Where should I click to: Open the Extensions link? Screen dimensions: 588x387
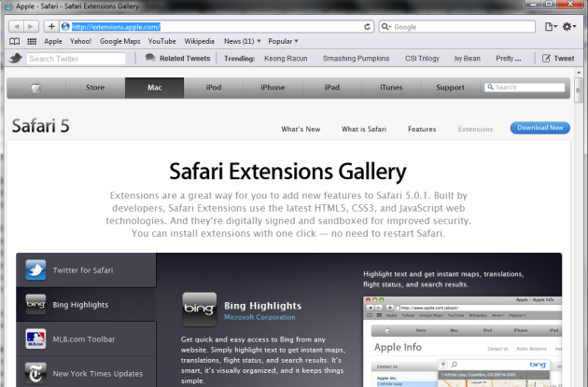point(475,130)
